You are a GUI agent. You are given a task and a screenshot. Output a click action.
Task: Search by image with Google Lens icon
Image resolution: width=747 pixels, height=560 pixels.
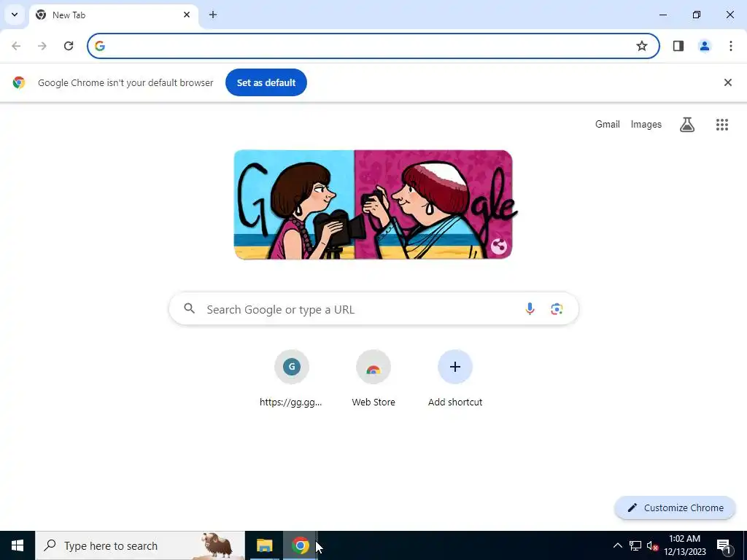(557, 308)
